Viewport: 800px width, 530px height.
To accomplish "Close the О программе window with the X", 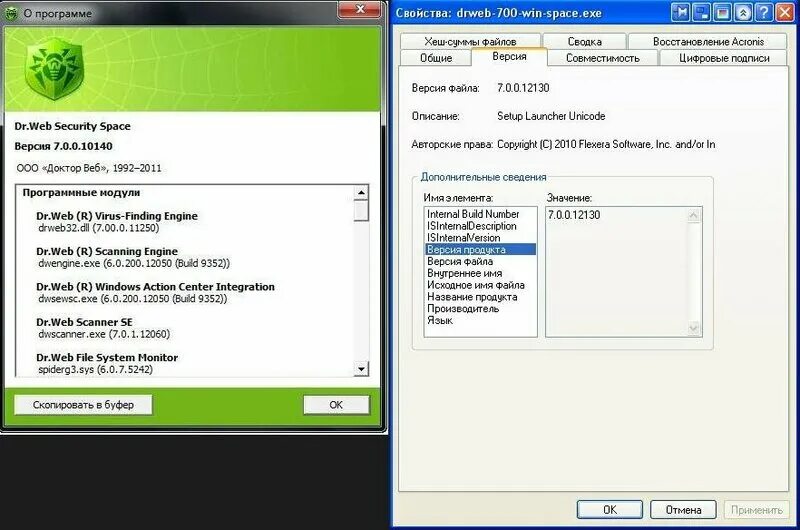I will coord(360,10).
